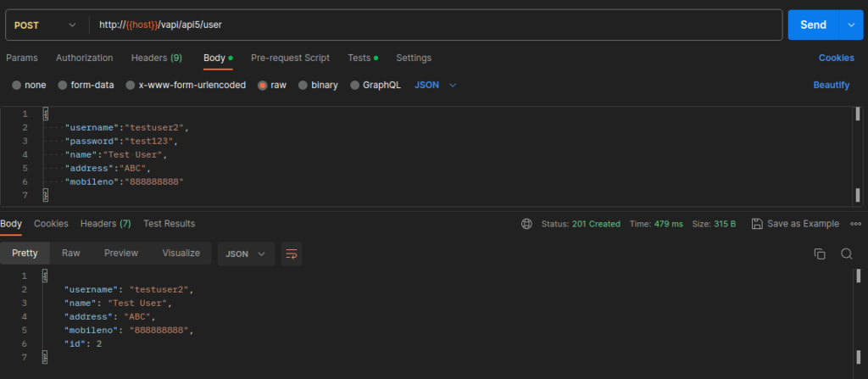
Task: Click the "name":"Test User" request line
Action: 116,155
